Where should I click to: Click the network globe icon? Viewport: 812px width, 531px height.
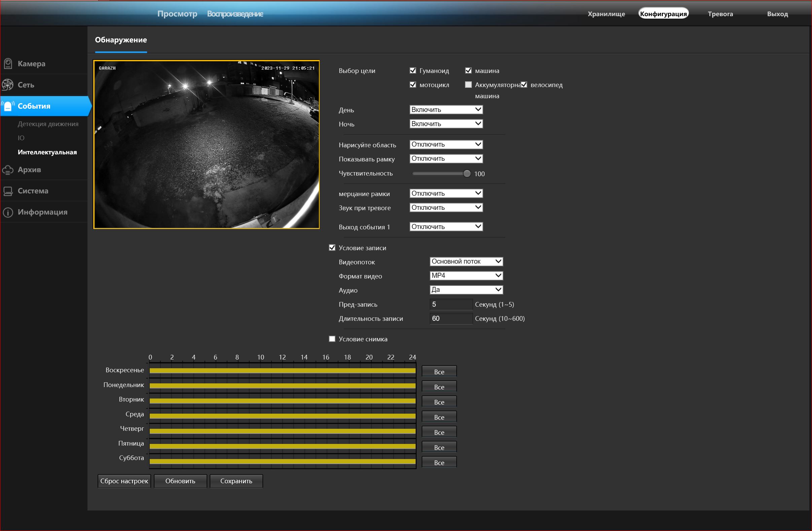(x=7, y=85)
